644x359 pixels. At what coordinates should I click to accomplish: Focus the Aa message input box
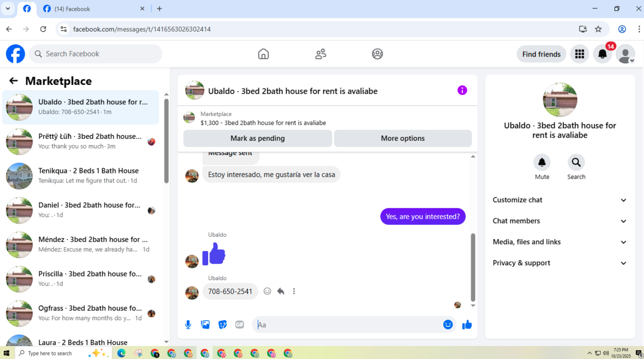(348, 325)
